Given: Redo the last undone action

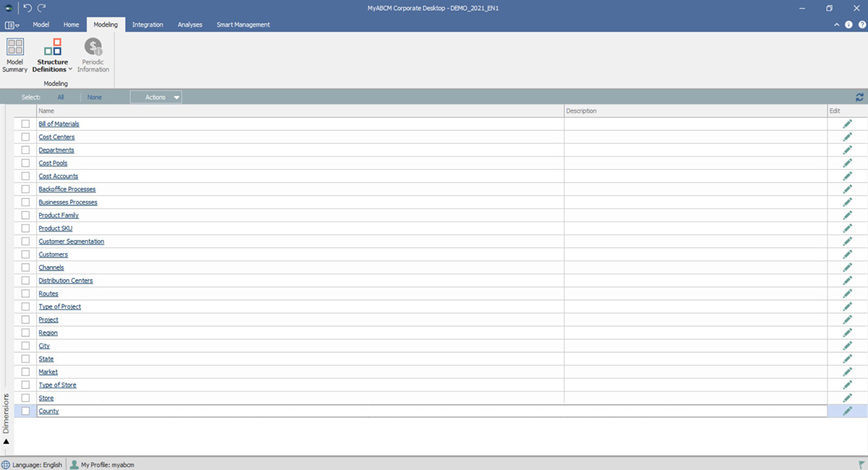Looking at the screenshot, I should [x=41, y=7].
